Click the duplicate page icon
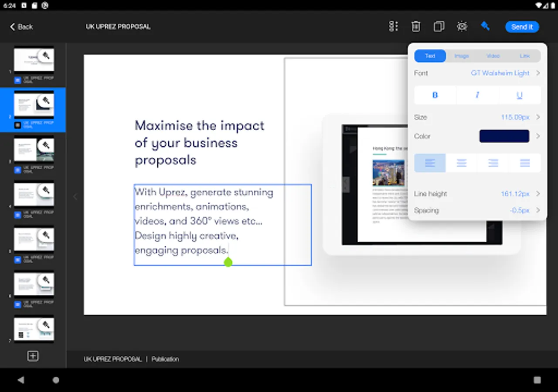 (x=439, y=27)
